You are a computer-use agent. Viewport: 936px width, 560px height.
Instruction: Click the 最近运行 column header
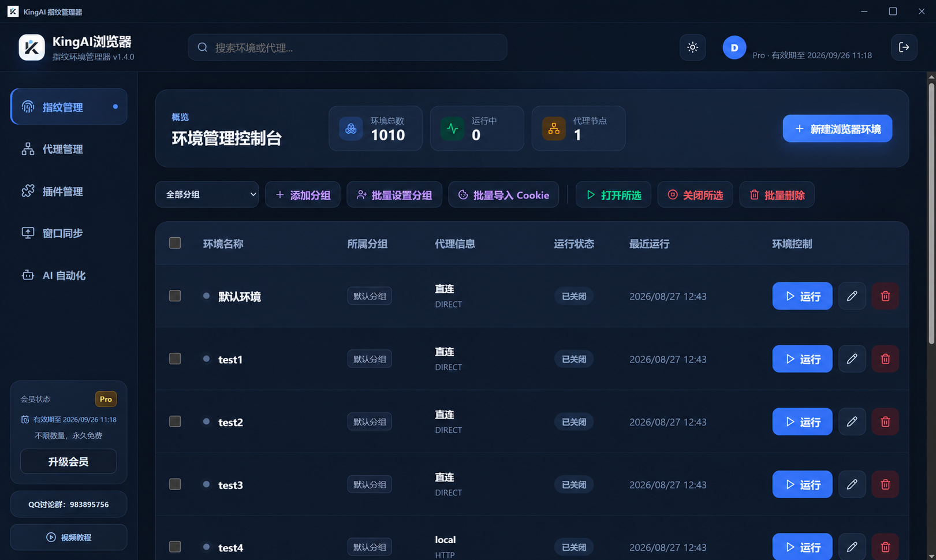tap(649, 244)
